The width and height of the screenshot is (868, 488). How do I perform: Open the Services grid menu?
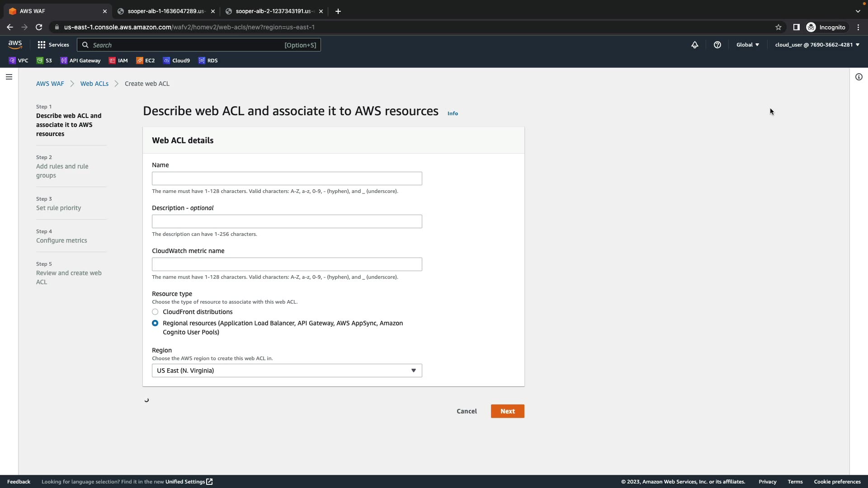53,45
